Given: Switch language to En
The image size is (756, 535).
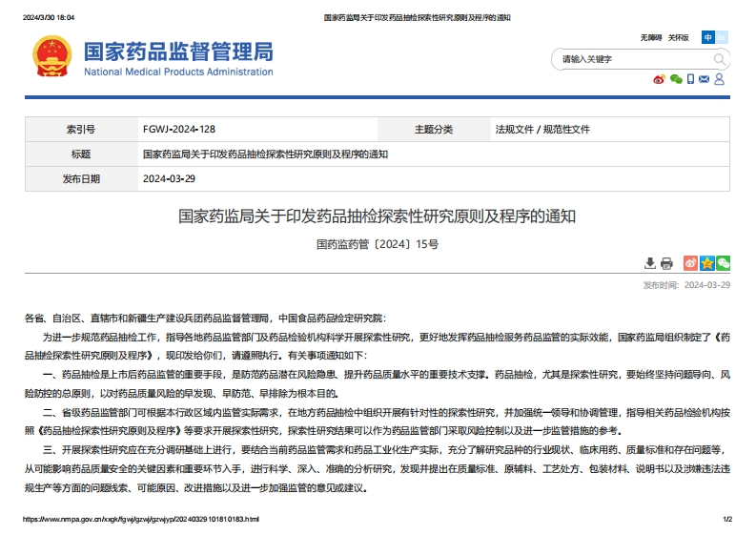Looking at the screenshot, I should pyautogui.click(x=722, y=37).
